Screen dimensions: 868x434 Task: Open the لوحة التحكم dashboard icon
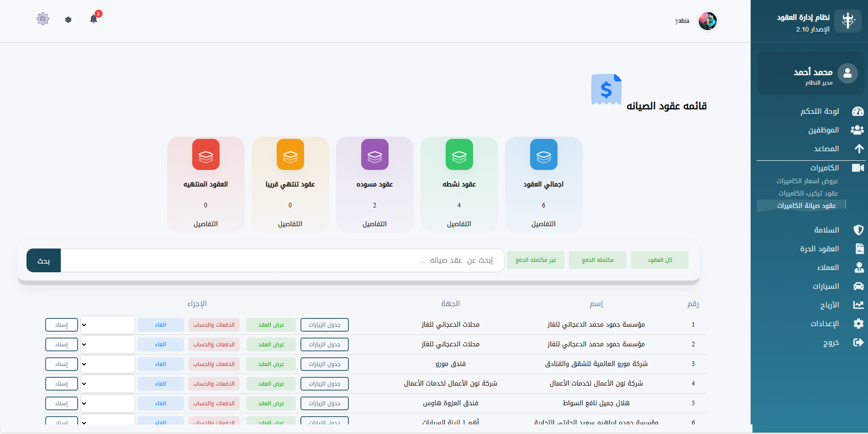pos(858,111)
